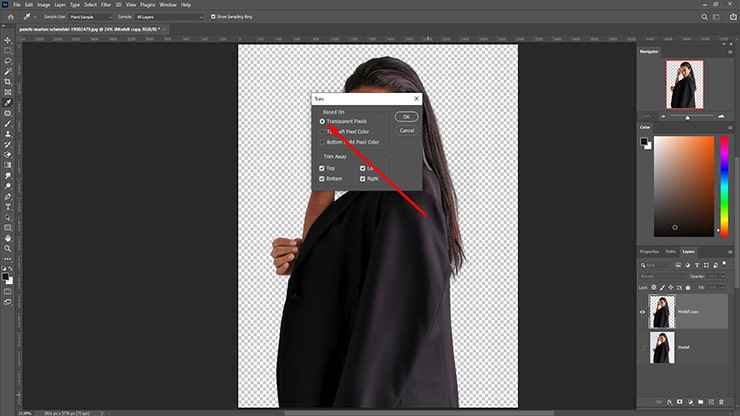Add a layer mask icon

680,402
